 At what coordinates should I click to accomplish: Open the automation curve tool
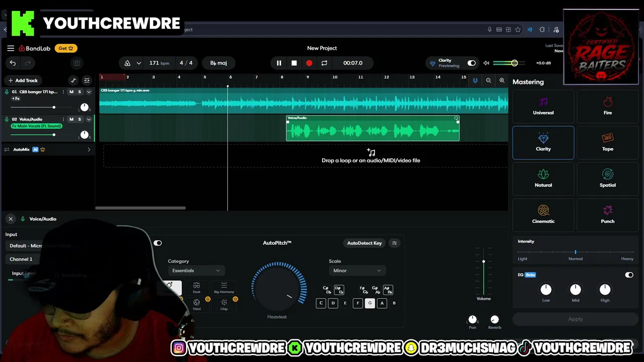click(x=73, y=80)
